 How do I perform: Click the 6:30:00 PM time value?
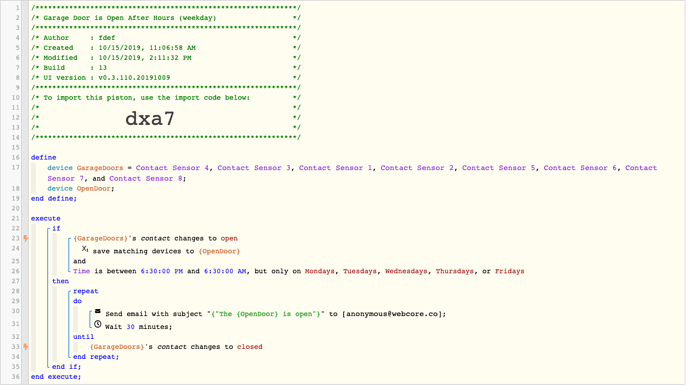point(162,271)
